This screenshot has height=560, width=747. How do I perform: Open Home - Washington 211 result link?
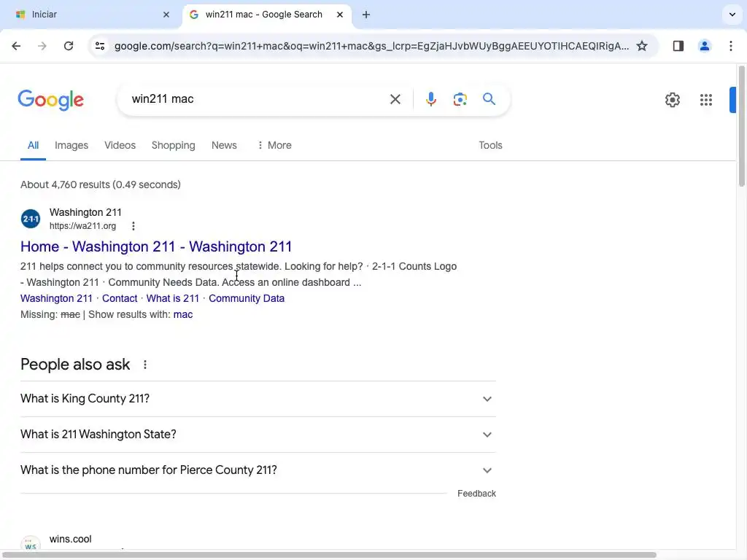coord(156,246)
